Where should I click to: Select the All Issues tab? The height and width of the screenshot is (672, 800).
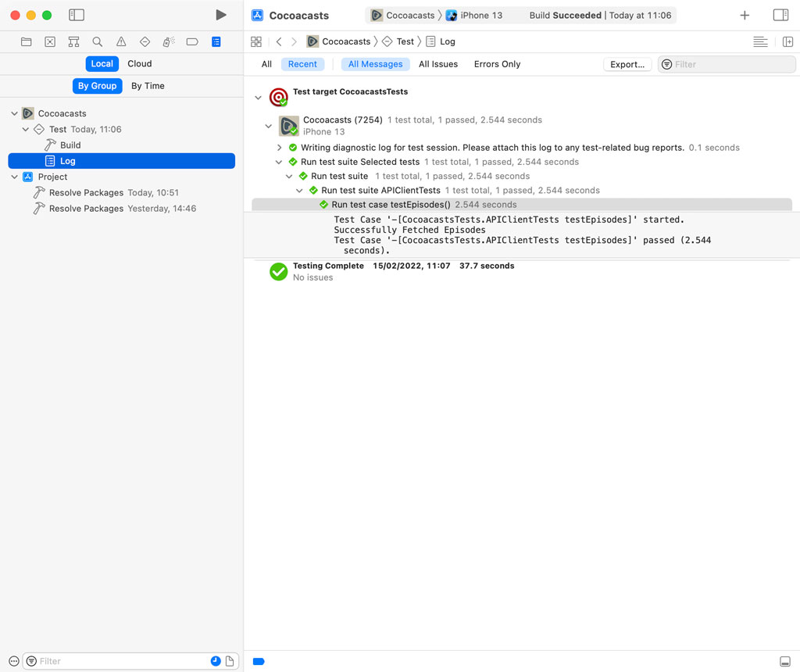438,64
